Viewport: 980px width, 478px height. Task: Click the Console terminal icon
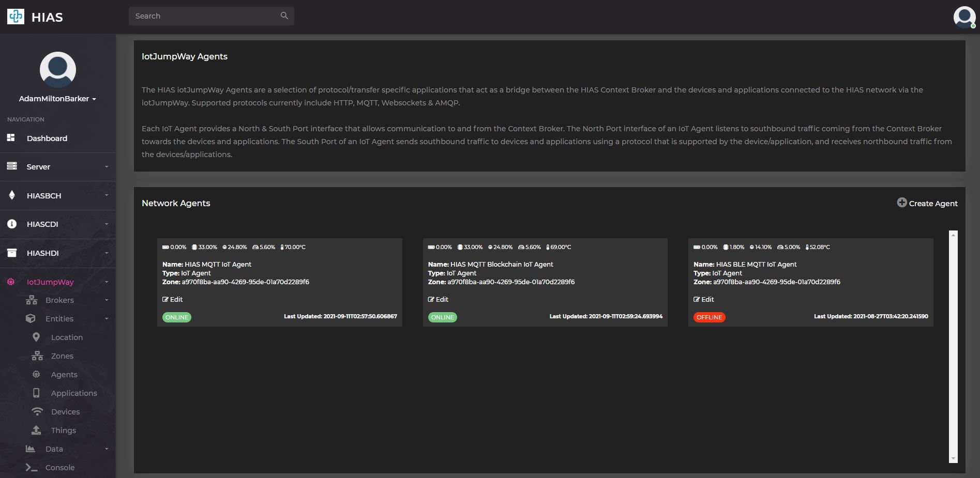click(x=32, y=467)
